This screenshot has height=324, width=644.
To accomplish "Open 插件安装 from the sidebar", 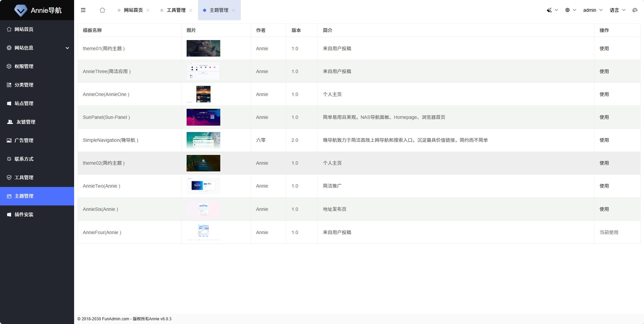I will pos(24,215).
